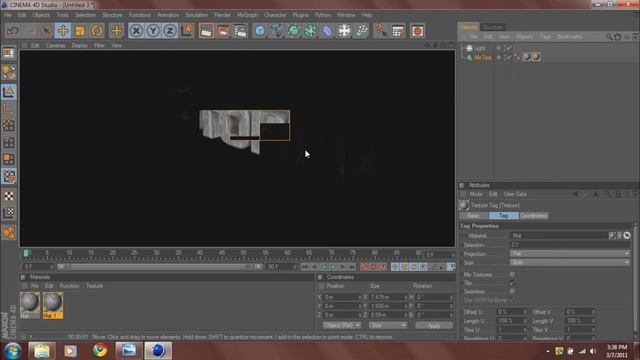640x360 pixels.
Task: Open the viewport Cameras menu
Action: 56,45
